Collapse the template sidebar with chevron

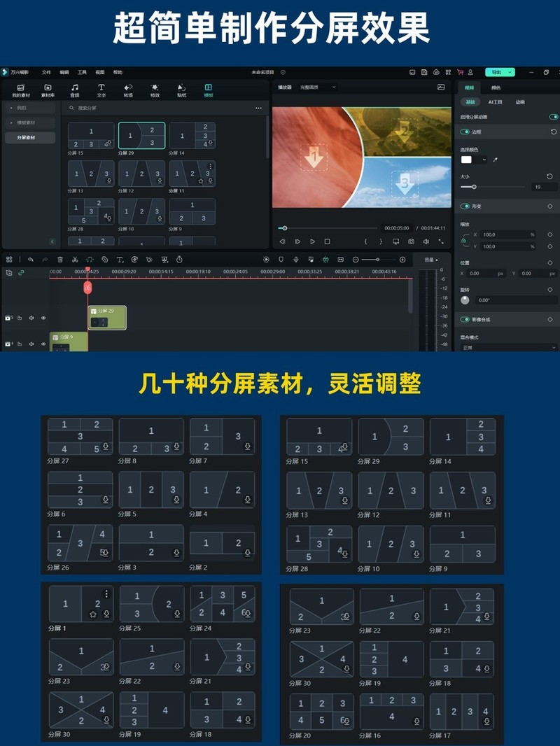click(52, 241)
